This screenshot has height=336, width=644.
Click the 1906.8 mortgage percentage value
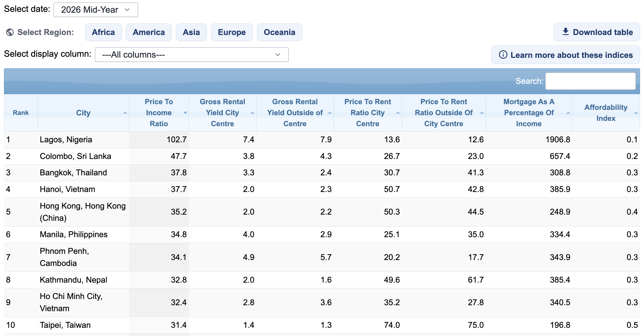click(557, 140)
